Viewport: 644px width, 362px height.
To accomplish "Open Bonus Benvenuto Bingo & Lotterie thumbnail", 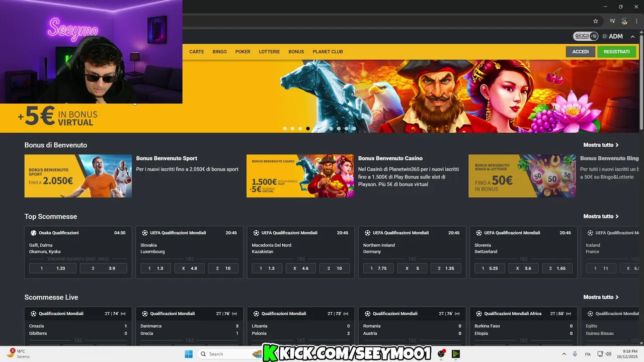I will pyautogui.click(x=522, y=176).
